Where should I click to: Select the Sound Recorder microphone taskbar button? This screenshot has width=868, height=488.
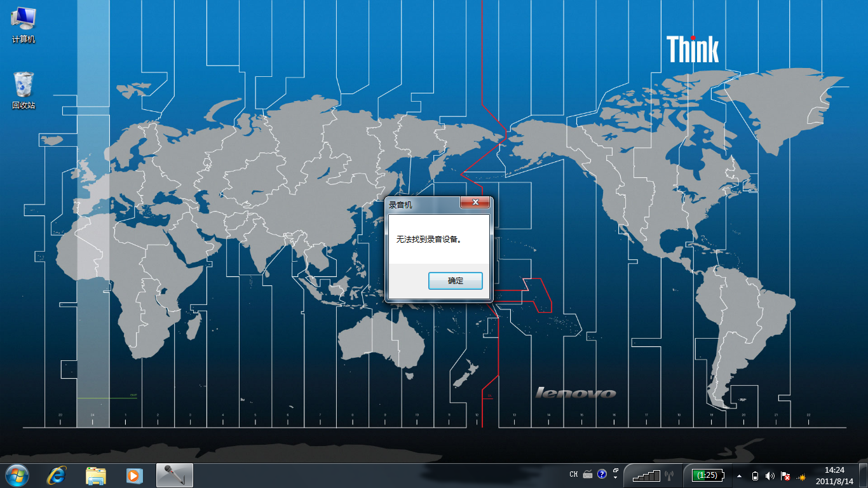click(174, 475)
